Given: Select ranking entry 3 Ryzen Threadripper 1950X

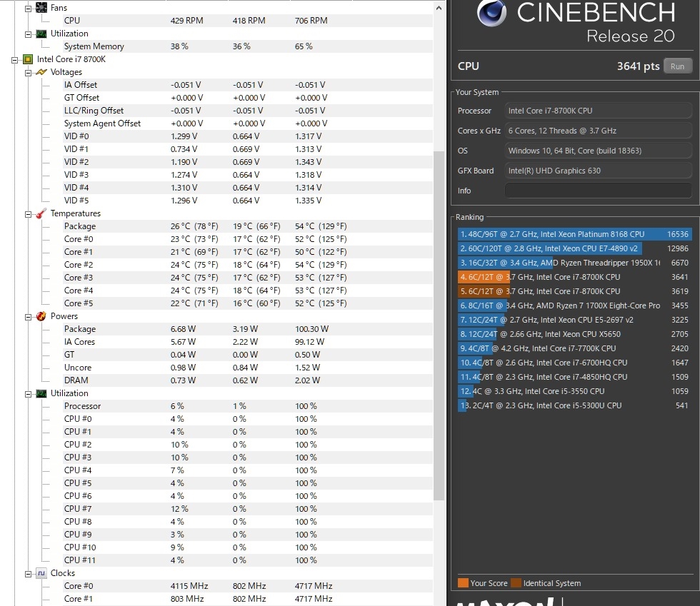Looking at the screenshot, I should tap(574, 263).
